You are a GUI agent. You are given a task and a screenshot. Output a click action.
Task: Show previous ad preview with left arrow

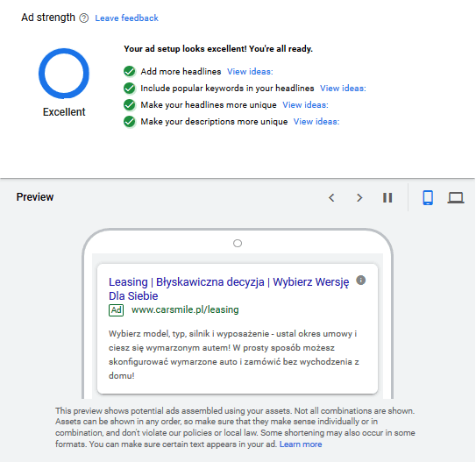[331, 198]
